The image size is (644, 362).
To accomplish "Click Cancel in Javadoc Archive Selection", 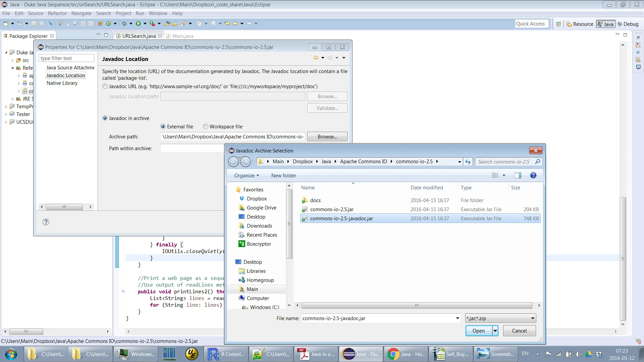I will [519, 330].
